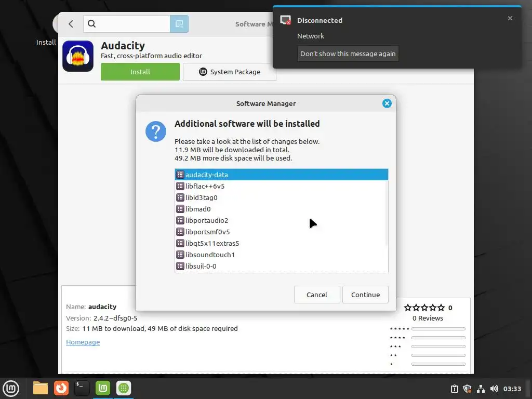Click the libmad0 package icon
This screenshot has height=399, width=532.
[180, 209]
